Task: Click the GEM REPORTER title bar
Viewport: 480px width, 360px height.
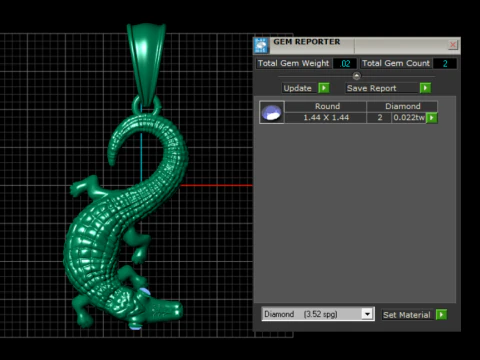Action: [357, 45]
